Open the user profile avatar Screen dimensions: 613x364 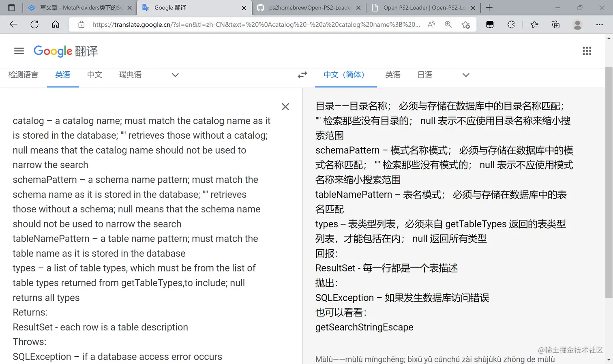(577, 24)
